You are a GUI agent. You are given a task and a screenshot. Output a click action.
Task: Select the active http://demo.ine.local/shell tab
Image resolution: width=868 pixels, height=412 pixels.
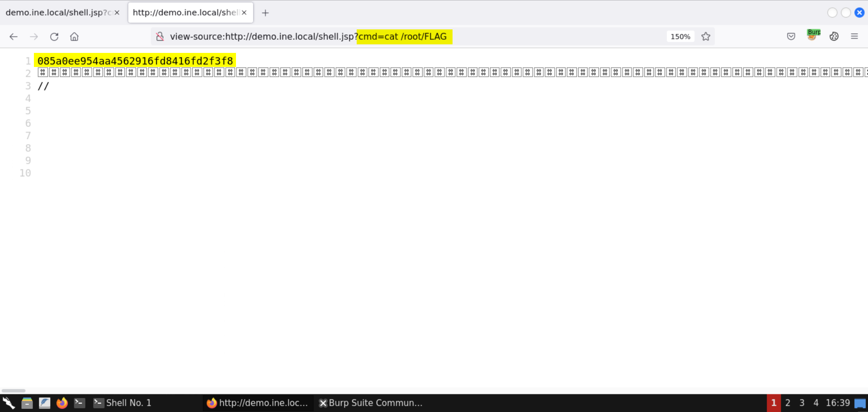[190, 13]
